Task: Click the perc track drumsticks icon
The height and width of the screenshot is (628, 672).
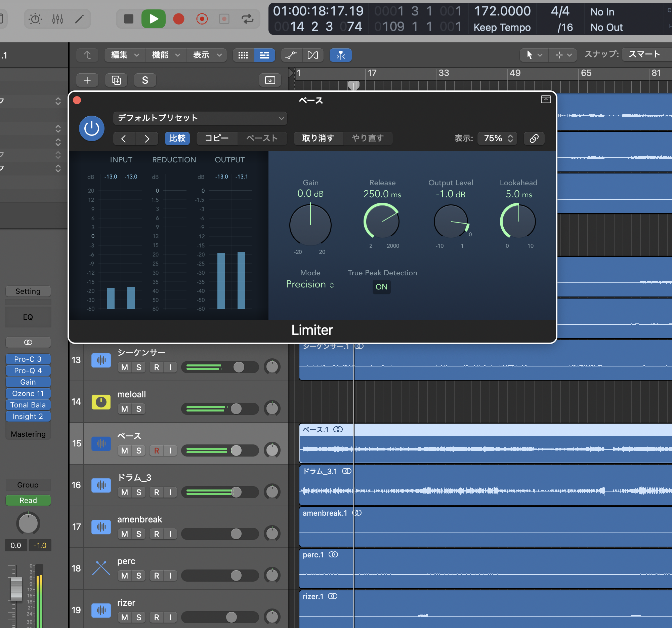Action: (101, 568)
